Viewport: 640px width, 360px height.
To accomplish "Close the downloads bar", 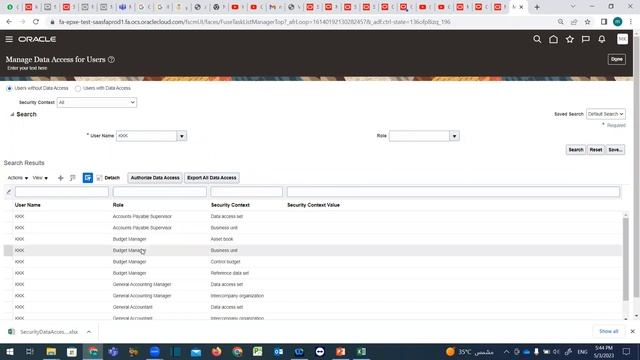I will (x=632, y=331).
